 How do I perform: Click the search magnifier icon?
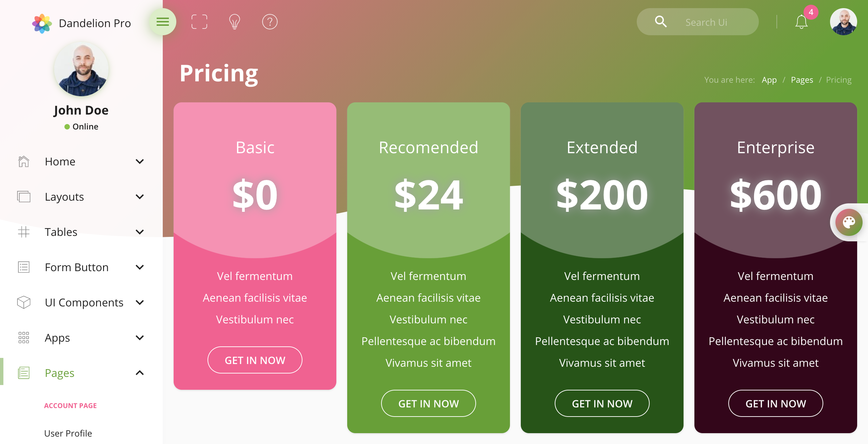[x=661, y=22]
